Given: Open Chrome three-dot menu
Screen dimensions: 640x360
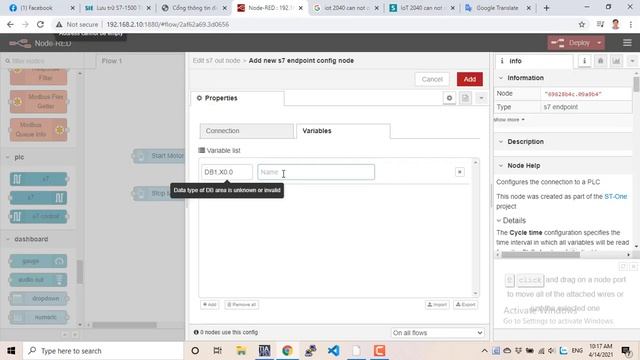Looking at the screenshot, I should [x=631, y=24].
